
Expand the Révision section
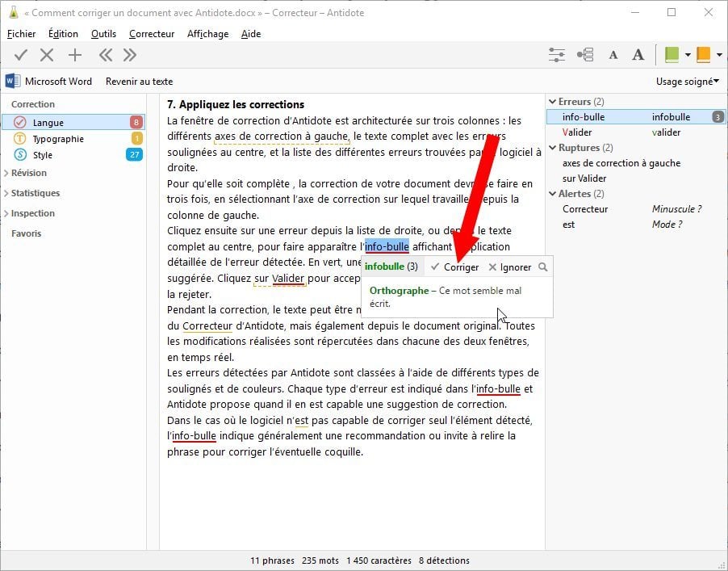click(6, 173)
